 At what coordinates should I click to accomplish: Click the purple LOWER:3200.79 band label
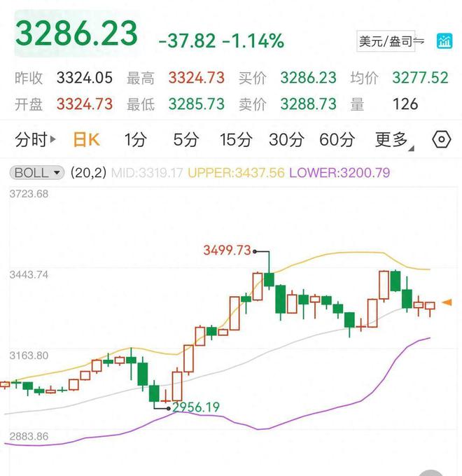click(339, 172)
